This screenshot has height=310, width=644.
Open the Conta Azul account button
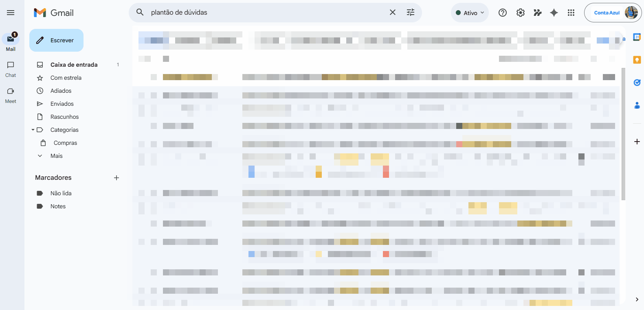pyautogui.click(x=613, y=13)
